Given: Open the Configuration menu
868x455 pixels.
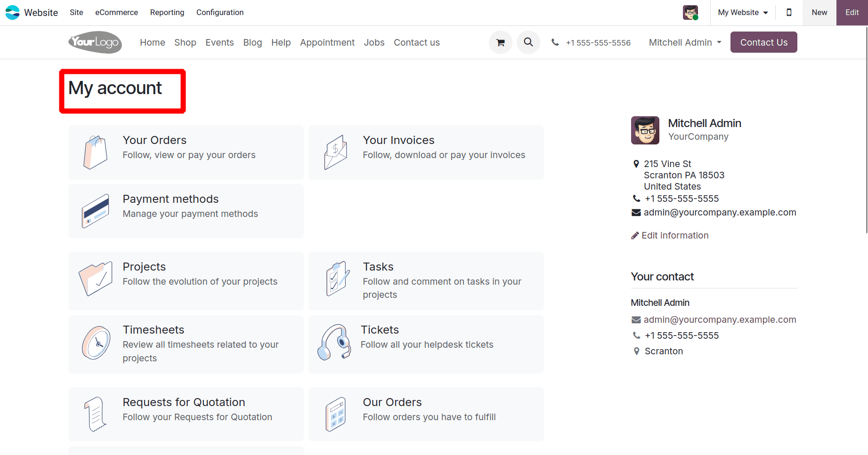Looking at the screenshot, I should [x=219, y=12].
